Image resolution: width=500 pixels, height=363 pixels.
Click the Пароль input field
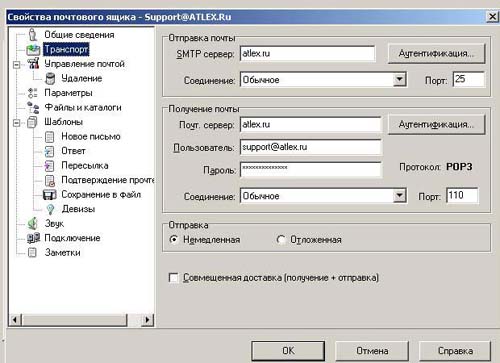311,170
